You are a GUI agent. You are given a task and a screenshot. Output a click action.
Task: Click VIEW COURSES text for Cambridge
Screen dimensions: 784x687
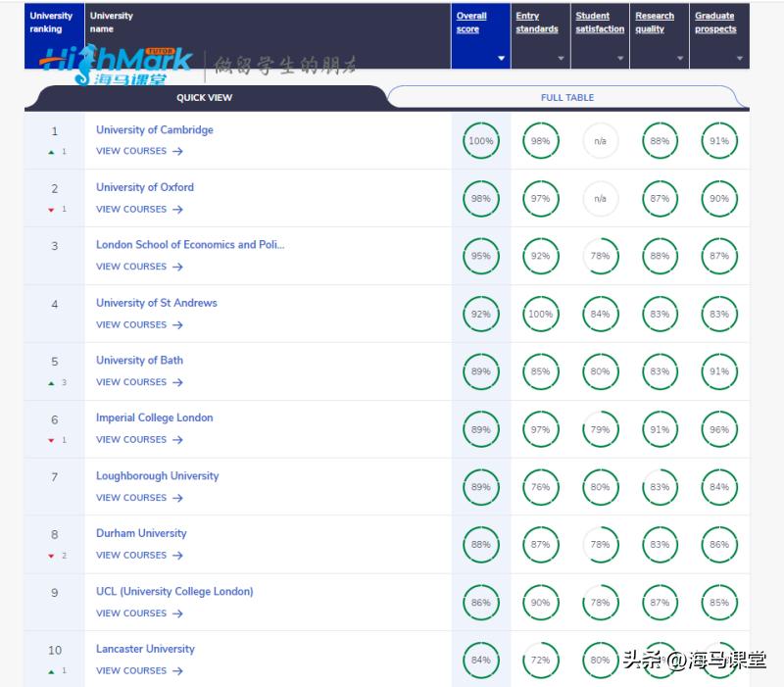[x=131, y=151]
